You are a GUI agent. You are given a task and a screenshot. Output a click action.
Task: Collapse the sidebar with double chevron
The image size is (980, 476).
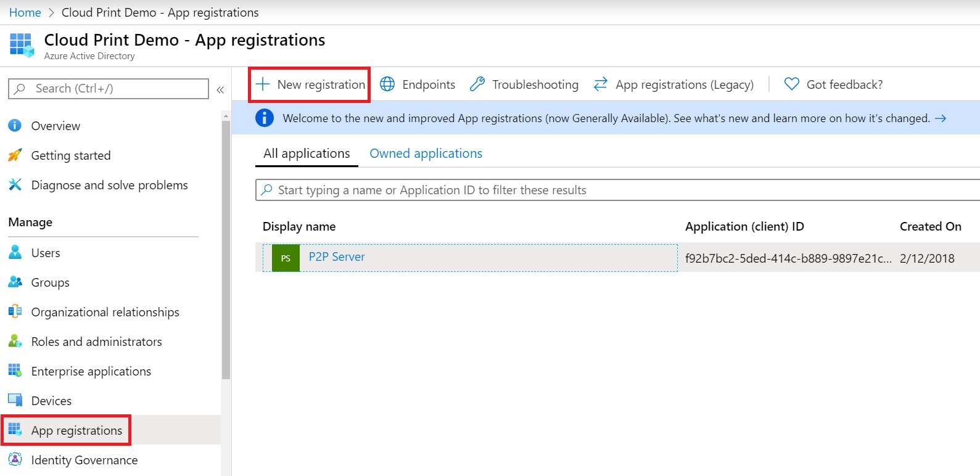220,90
